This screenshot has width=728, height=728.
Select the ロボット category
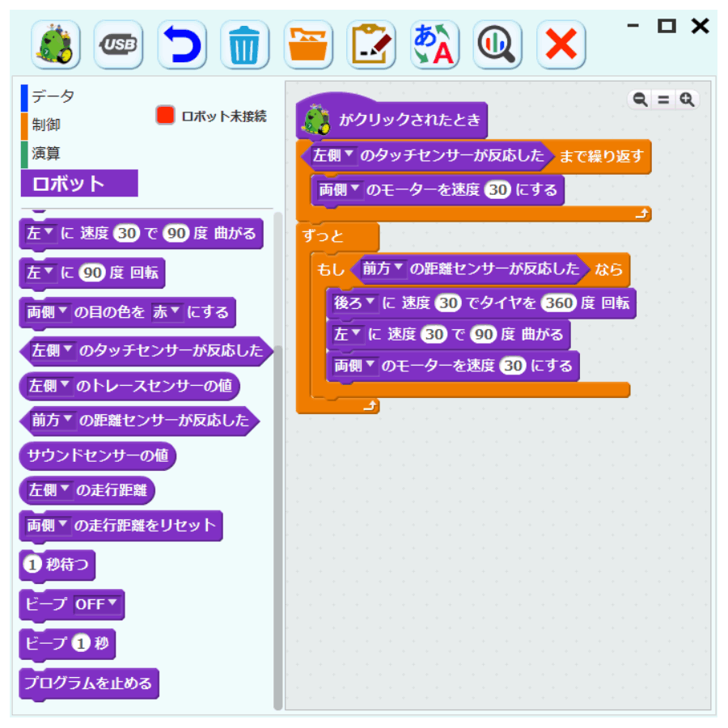point(79,184)
